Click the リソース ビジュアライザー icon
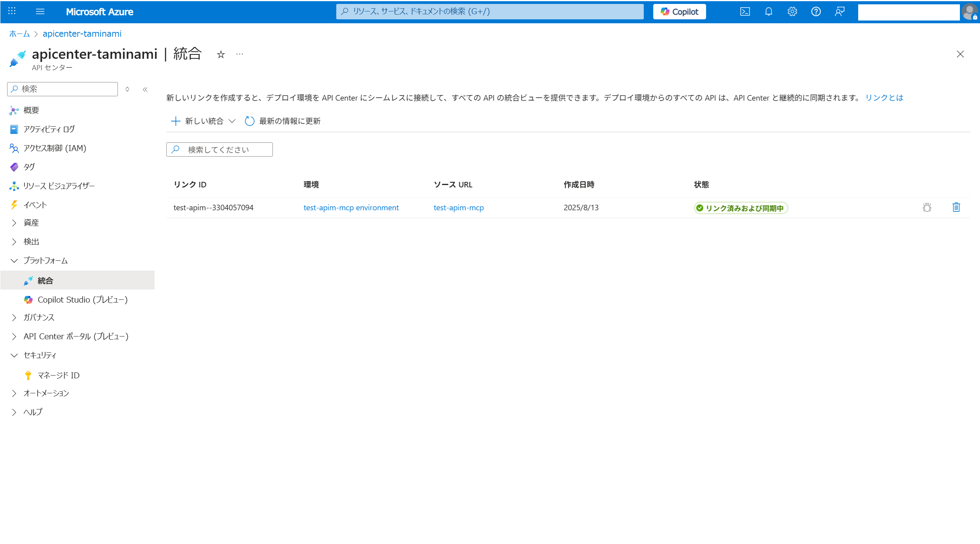 coord(14,186)
